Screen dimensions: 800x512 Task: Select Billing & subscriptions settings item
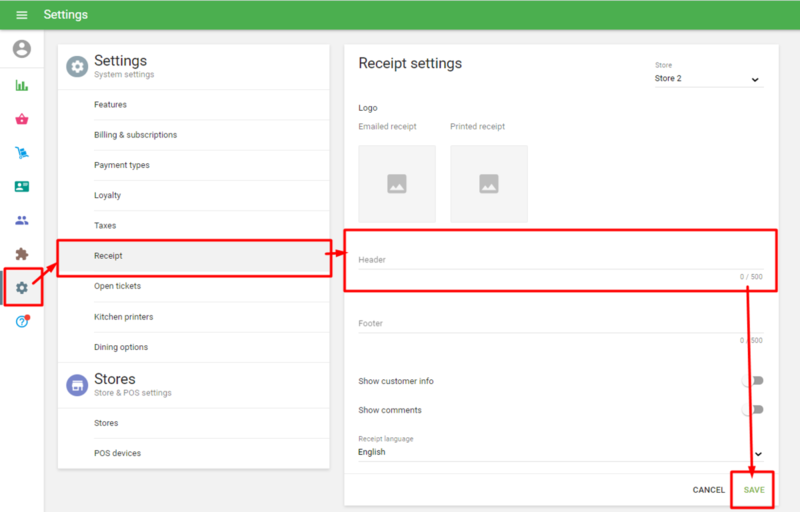tap(135, 135)
